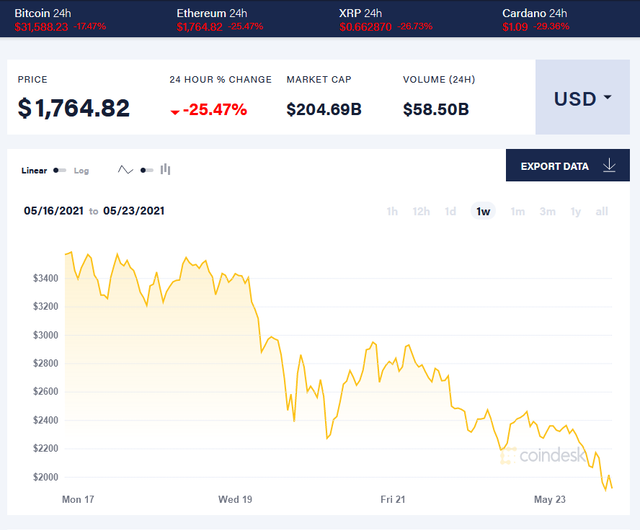Image resolution: width=640 pixels, height=530 pixels.
Task: Click the VOLUME (24H) heading
Action: [439, 80]
